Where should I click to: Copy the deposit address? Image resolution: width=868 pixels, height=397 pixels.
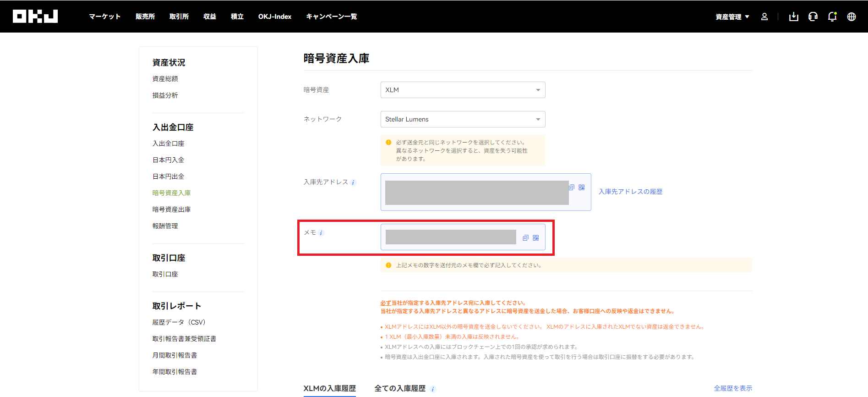click(x=572, y=187)
